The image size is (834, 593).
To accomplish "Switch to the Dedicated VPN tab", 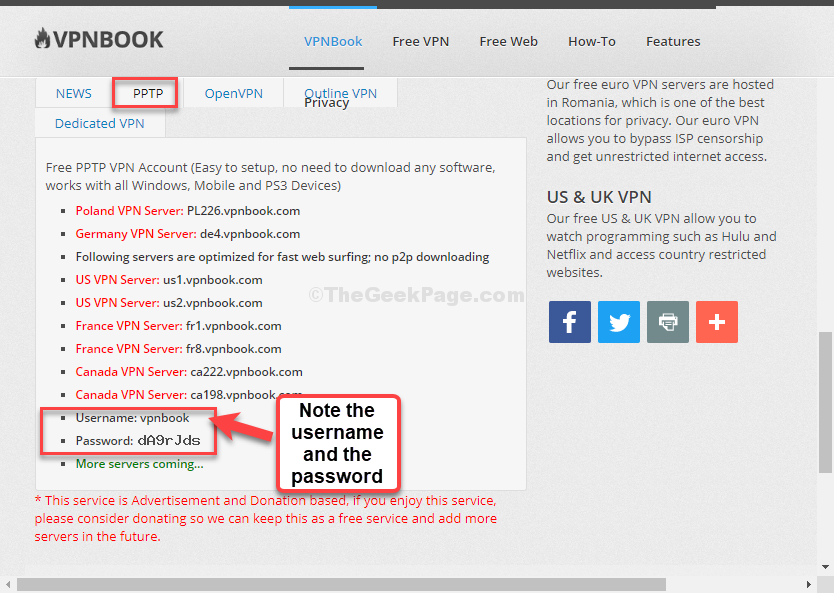I will [x=99, y=123].
